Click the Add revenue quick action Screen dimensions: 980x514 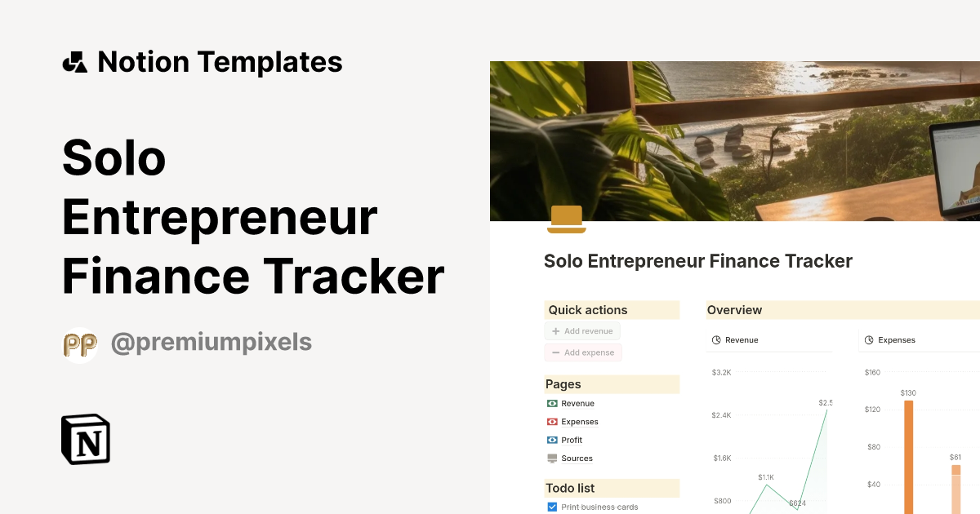pyautogui.click(x=582, y=330)
